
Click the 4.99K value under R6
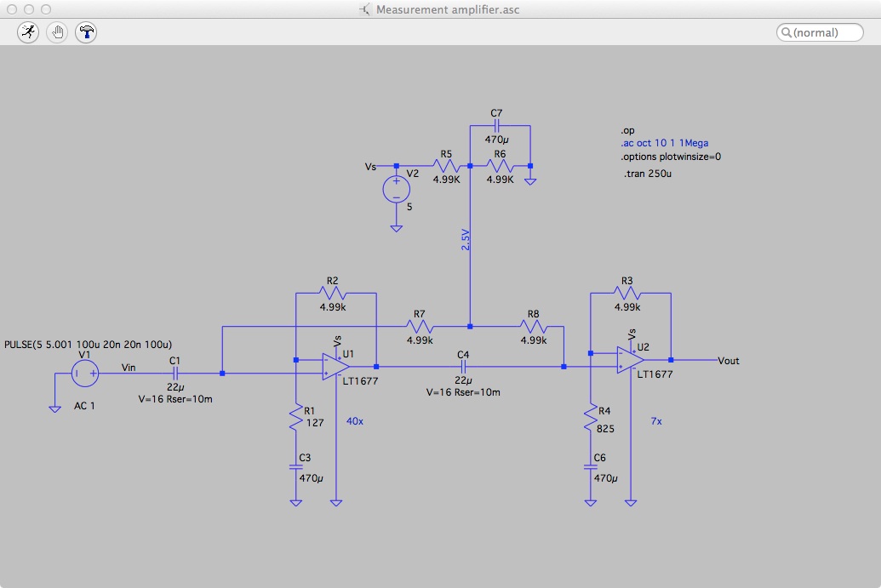pyautogui.click(x=500, y=180)
